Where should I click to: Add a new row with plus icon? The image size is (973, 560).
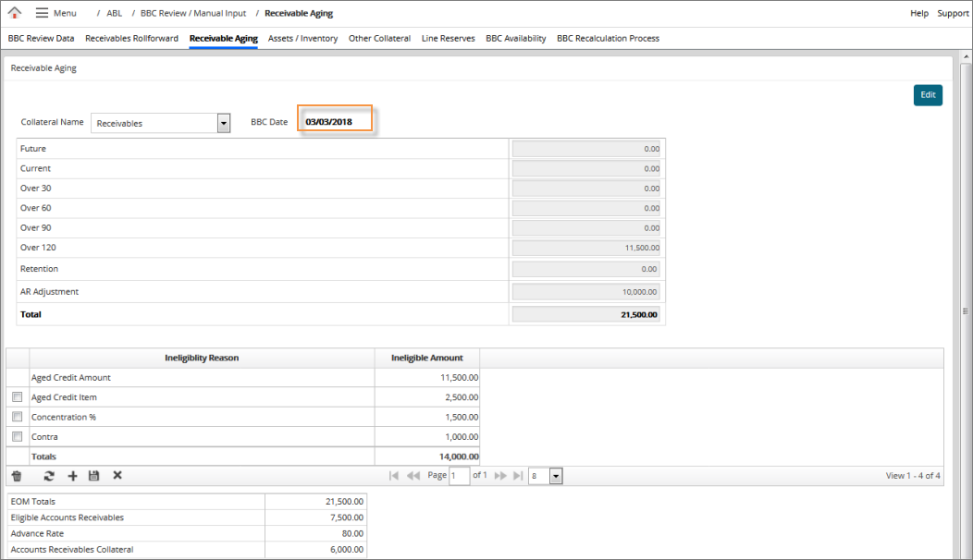click(72, 476)
